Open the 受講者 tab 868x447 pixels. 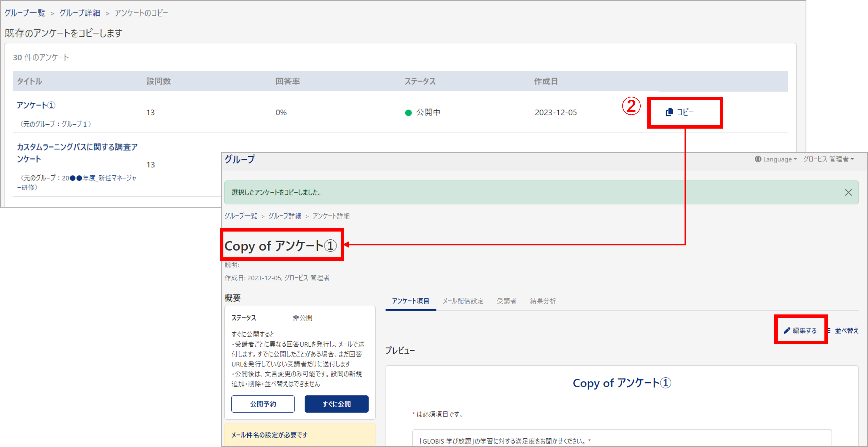click(506, 301)
